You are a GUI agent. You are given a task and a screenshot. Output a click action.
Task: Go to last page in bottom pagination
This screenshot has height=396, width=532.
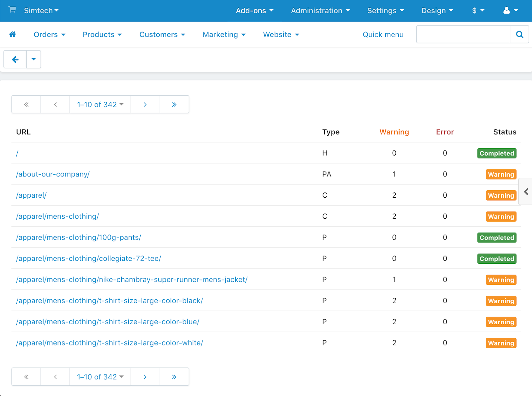tap(174, 377)
